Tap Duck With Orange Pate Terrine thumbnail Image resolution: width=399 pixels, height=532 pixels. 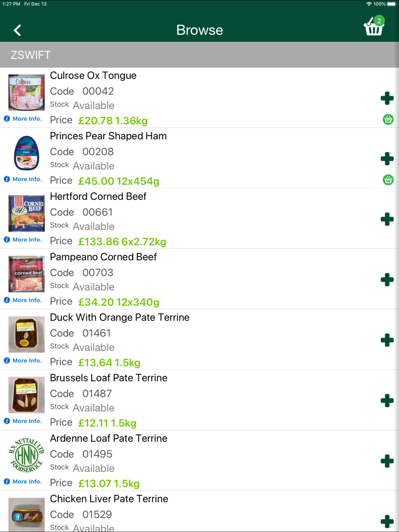point(27,335)
